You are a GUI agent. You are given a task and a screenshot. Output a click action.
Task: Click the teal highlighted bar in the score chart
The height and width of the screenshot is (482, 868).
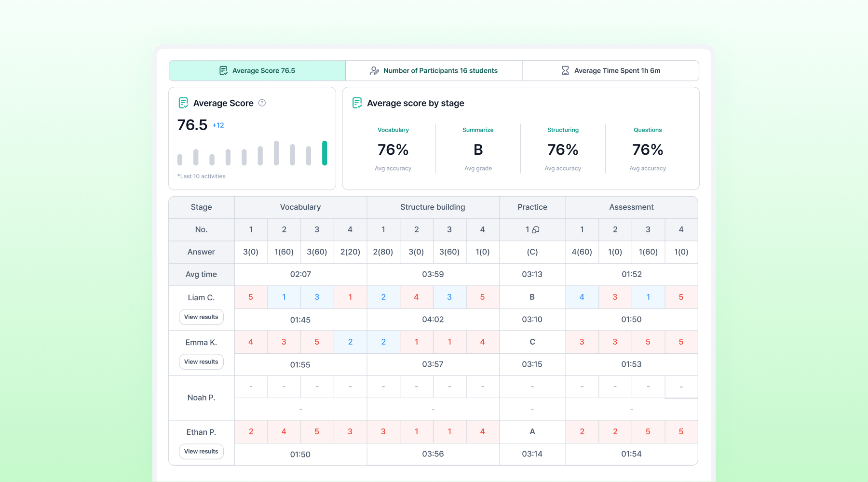pyautogui.click(x=325, y=153)
